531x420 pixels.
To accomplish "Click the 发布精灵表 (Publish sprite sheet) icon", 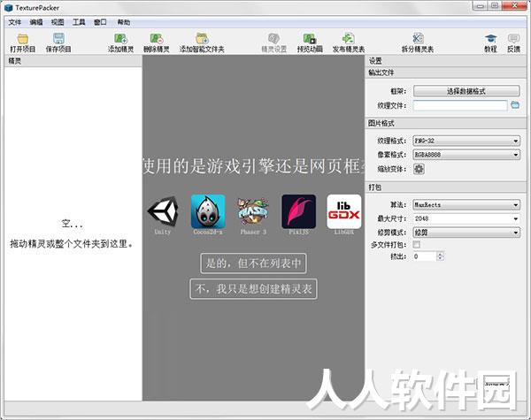I will pyautogui.click(x=348, y=39).
